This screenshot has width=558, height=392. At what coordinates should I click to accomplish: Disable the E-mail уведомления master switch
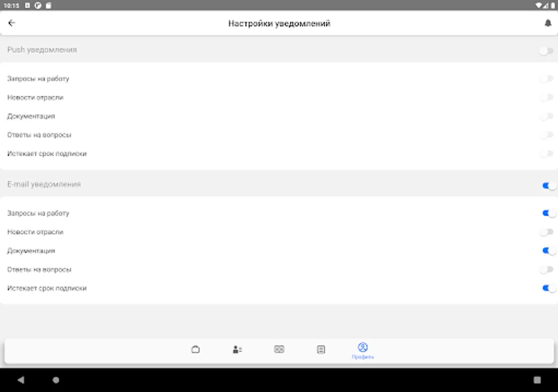click(x=549, y=186)
